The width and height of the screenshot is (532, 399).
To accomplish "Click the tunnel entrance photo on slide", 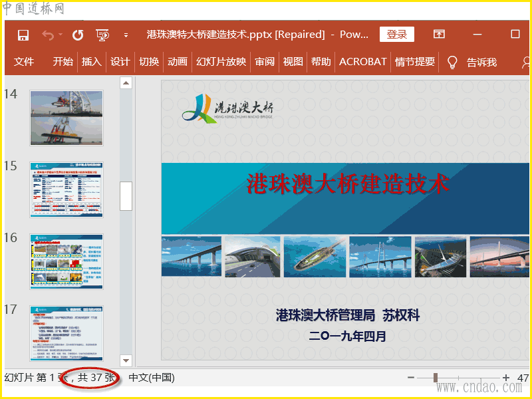I will [x=253, y=257].
